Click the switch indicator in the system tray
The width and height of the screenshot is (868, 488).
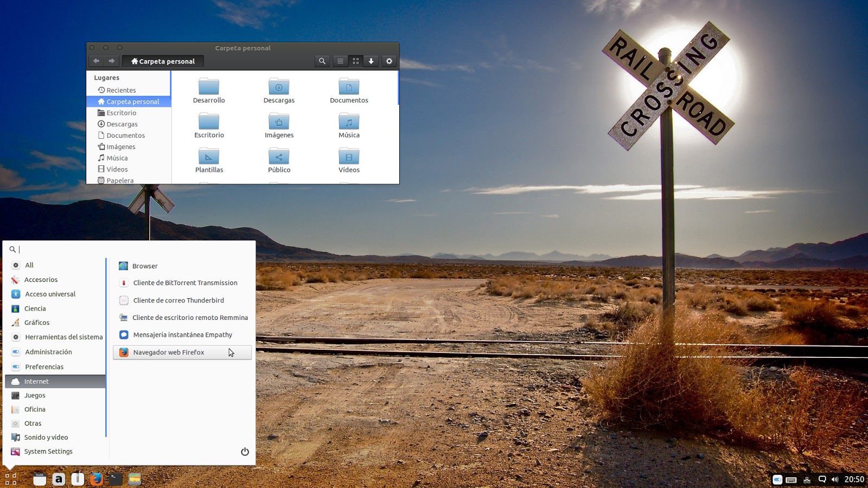777,479
